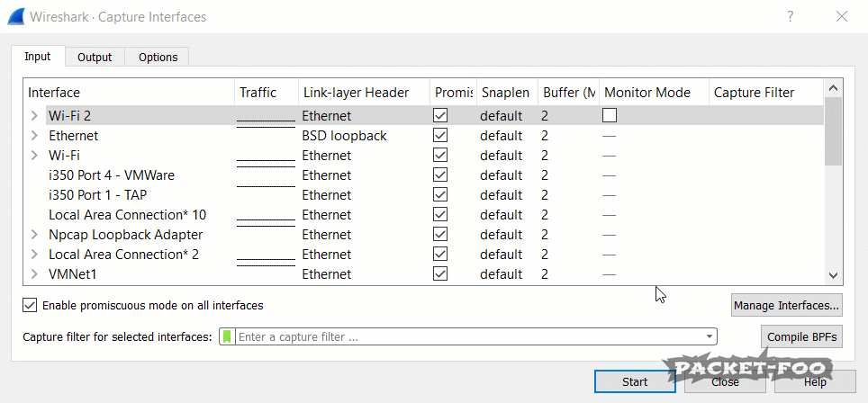
Task: Click the scrollbar down arrow of interface list
Action: coord(833,274)
